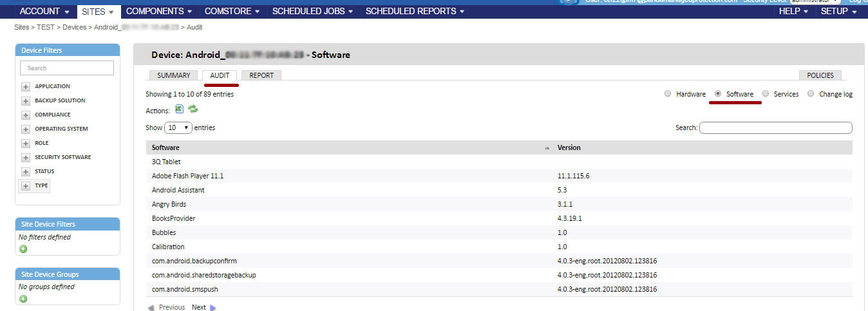Select the Adobe Flash Player 11.1 entry
868x311 pixels.
click(187, 176)
